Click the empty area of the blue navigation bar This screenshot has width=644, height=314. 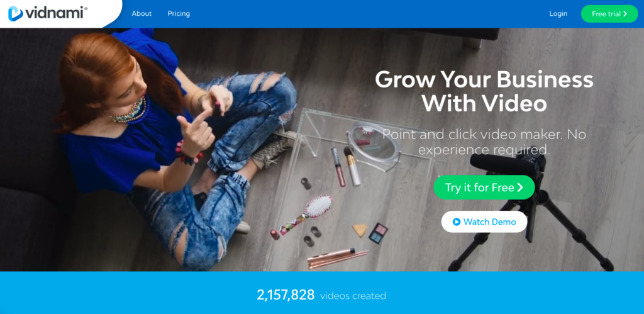tap(370, 14)
